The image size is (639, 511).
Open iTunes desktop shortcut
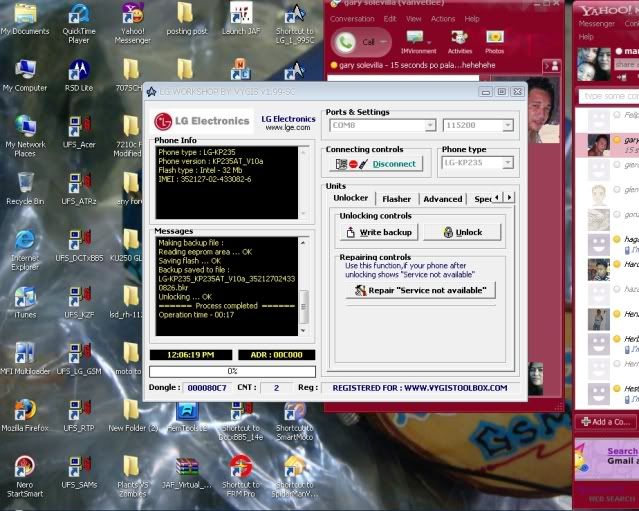[x=25, y=302]
